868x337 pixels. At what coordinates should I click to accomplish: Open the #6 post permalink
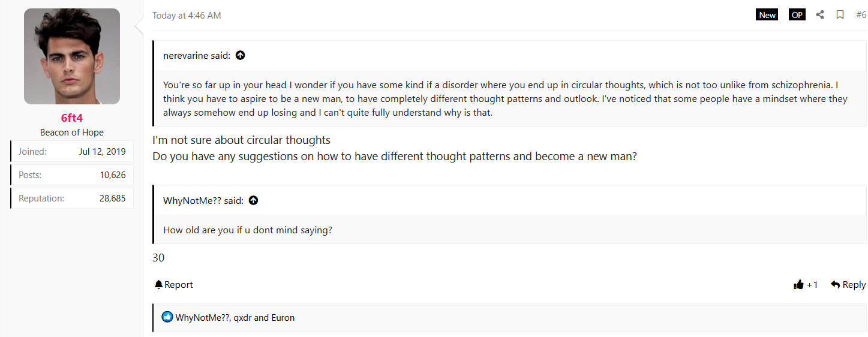861,15
